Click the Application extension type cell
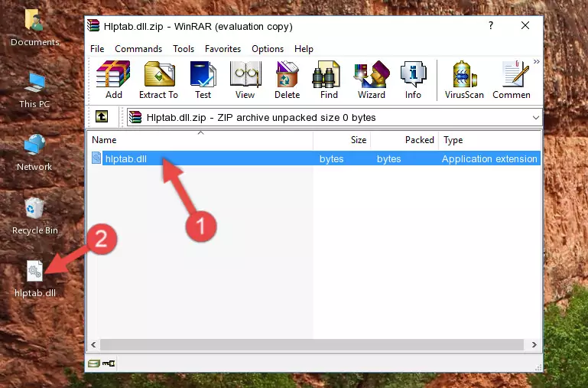 pyautogui.click(x=489, y=158)
